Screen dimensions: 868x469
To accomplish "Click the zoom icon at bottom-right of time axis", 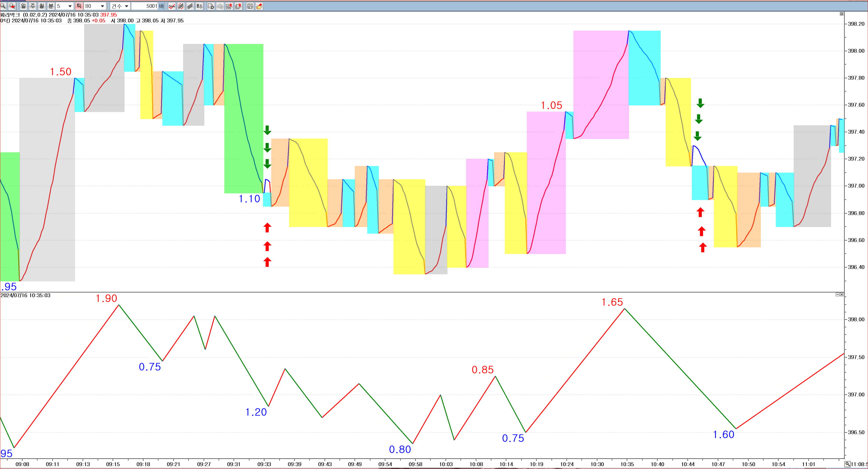I will 847,464.
